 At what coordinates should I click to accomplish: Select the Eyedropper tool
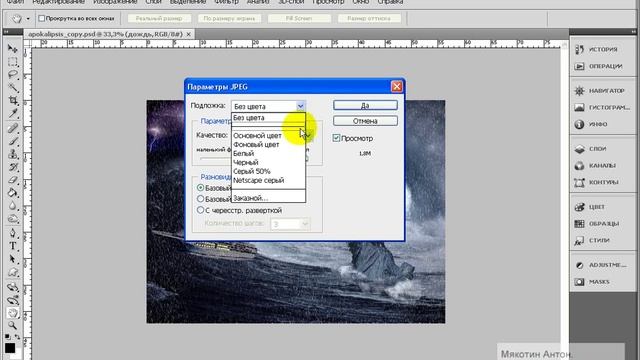13,113
